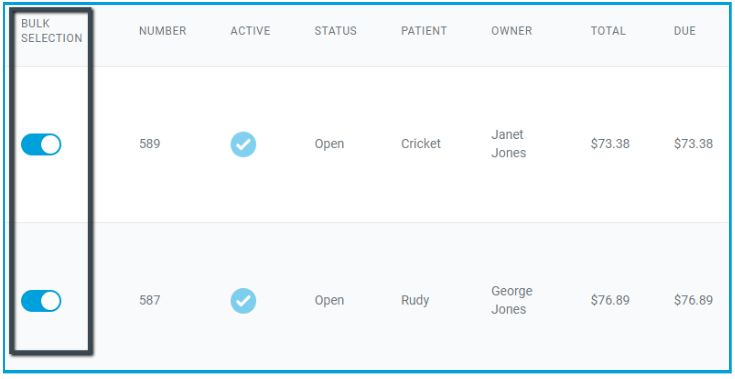735x379 pixels.
Task: Click the active checkmark icon for invoice 589
Action: (243, 144)
